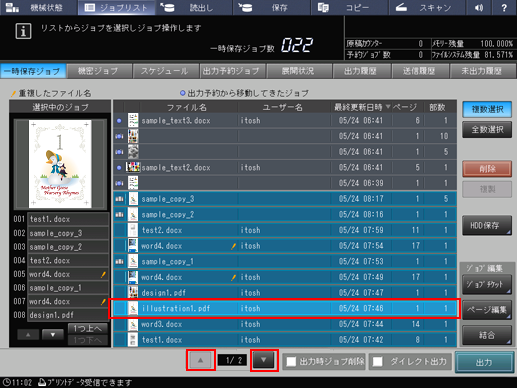Go to the next job list page
Viewport: 517px width, 388px height.
pos(264,360)
